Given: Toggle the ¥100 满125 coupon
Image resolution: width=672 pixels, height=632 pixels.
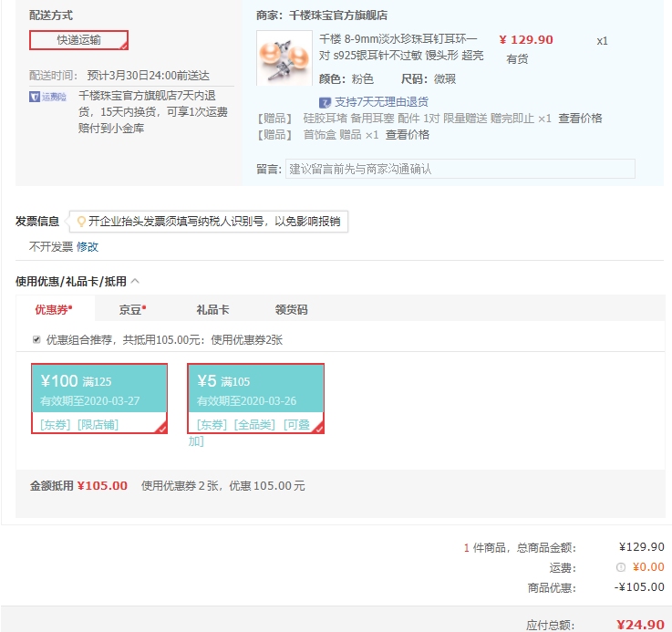Looking at the screenshot, I should 99,399.
